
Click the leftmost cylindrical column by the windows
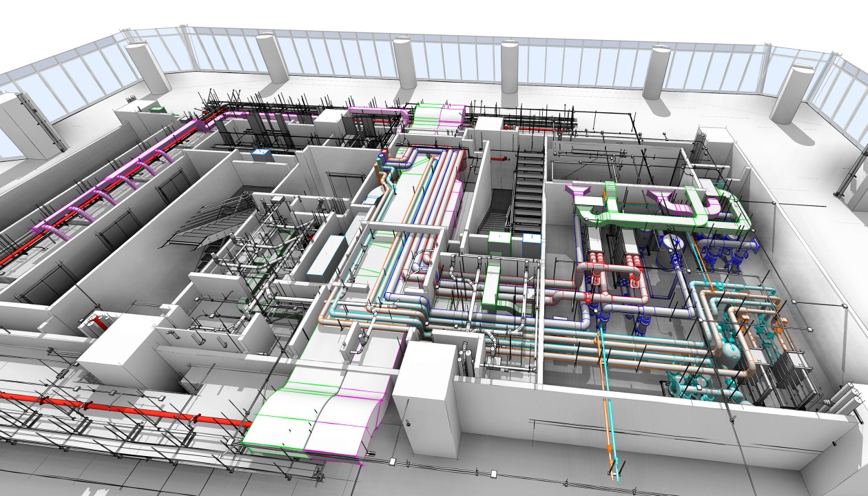tap(147, 67)
